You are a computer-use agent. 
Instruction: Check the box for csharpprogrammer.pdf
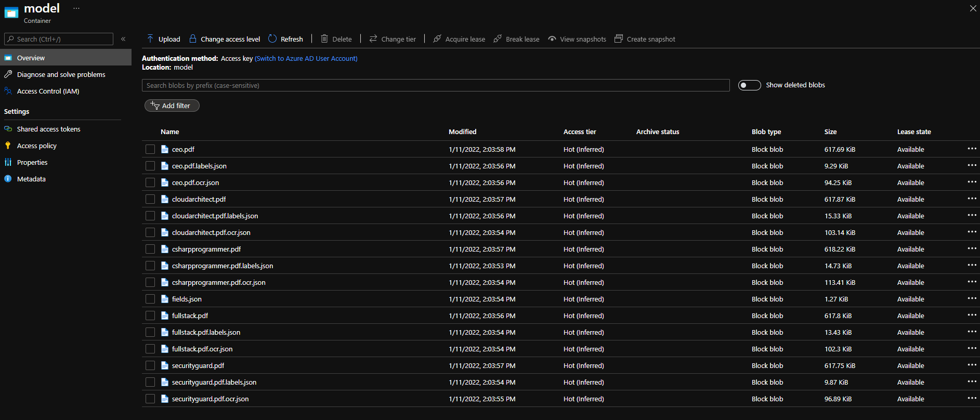pyautogui.click(x=150, y=249)
